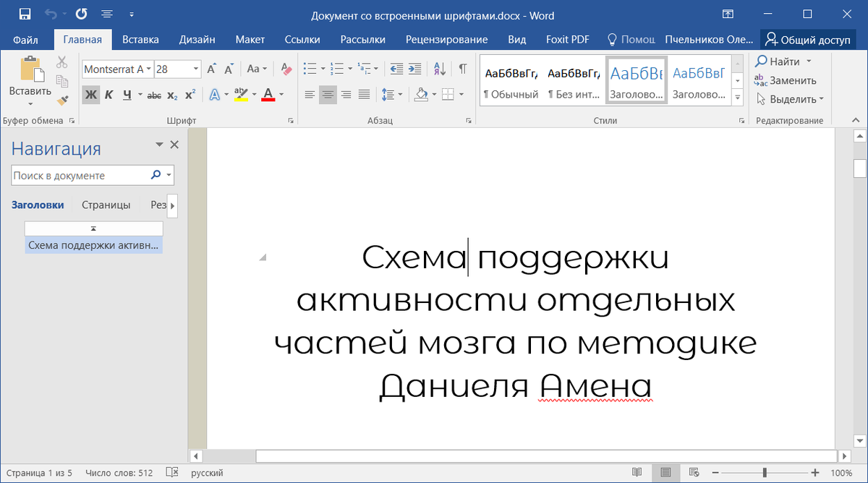The width and height of the screenshot is (868, 483).
Task: Switch to the Вставка ribbon tab
Action: pyautogui.click(x=140, y=40)
